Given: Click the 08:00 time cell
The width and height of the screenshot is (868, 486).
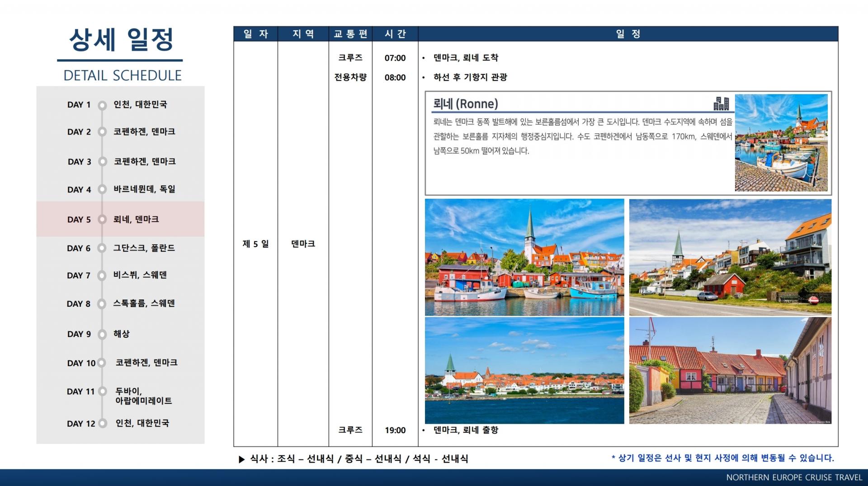Looking at the screenshot, I should click(x=395, y=77).
